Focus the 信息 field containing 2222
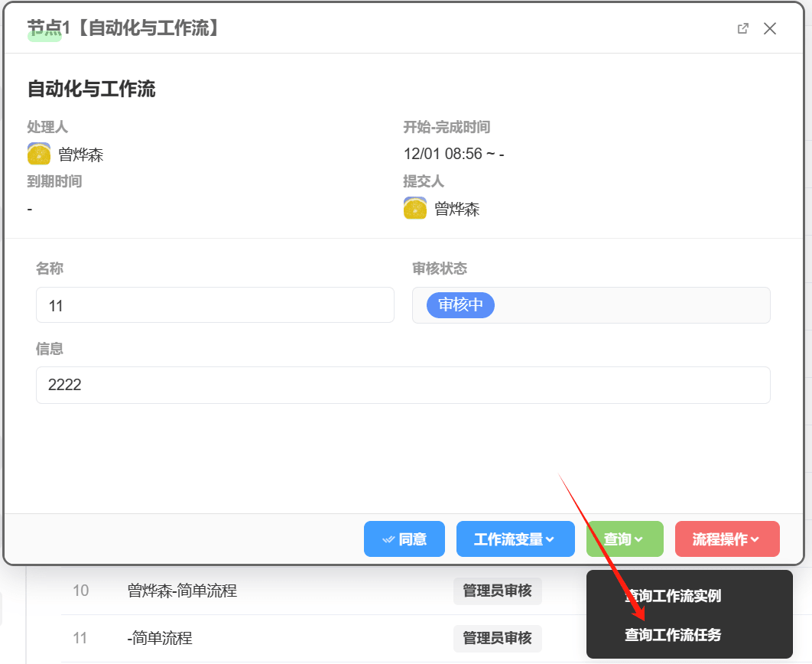Image resolution: width=812 pixels, height=664 pixels. pyautogui.click(x=402, y=385)
